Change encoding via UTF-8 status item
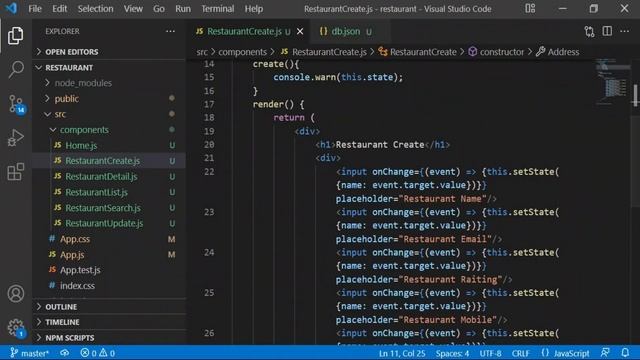Screen dimensions: 640x360 pyautogui.click(x=490, y=353)
